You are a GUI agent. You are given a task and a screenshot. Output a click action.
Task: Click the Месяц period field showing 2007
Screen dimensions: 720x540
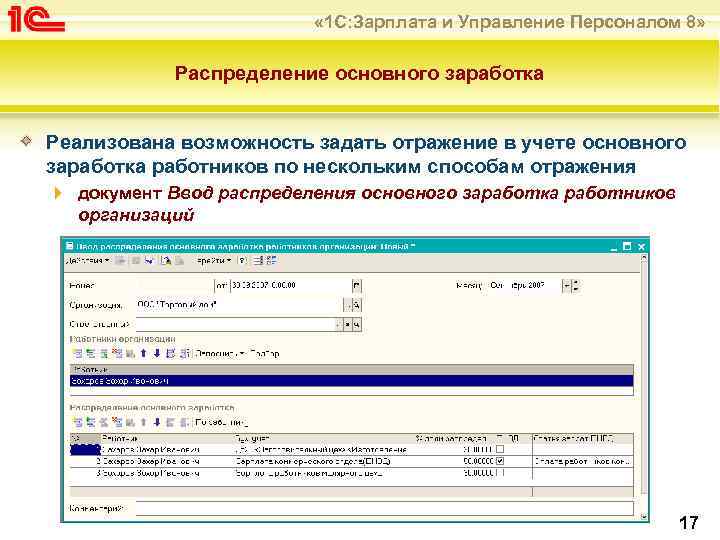(524, 286)
